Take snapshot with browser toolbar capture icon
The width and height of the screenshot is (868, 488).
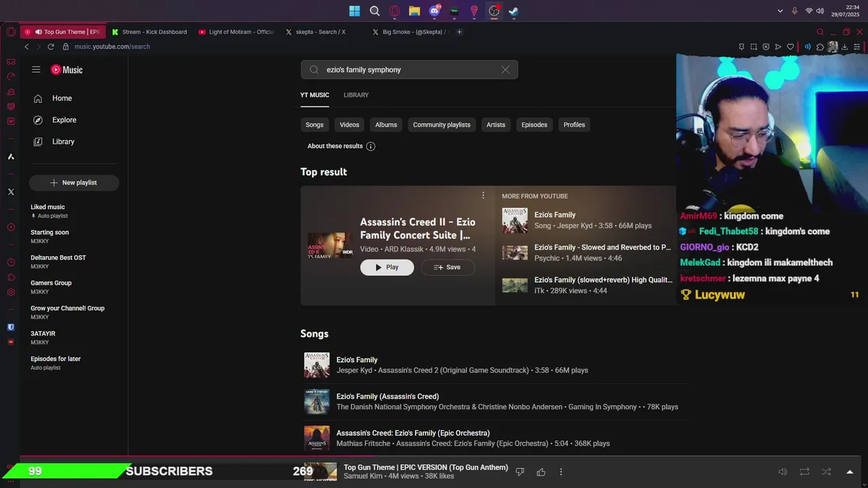[x=753, y=47]
